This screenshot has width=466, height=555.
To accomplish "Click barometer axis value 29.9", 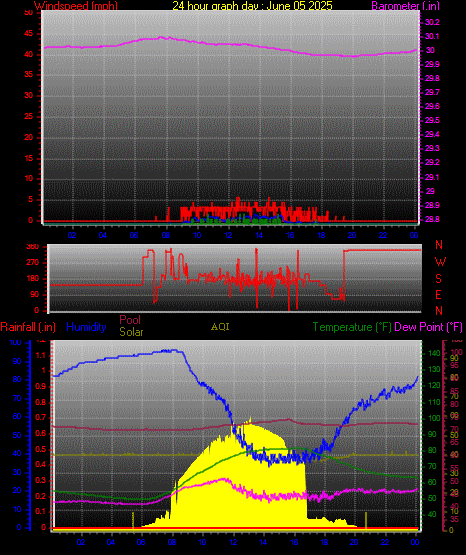I will (x=432, y=64).
